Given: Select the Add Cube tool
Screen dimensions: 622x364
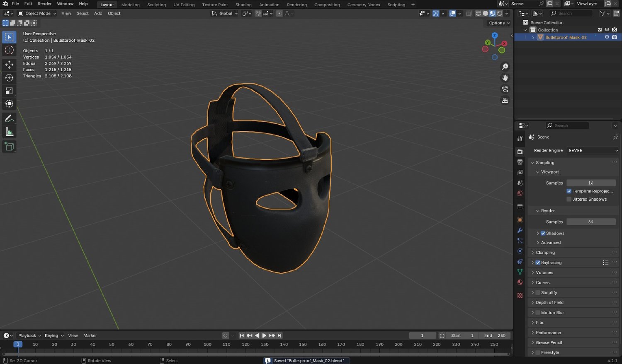Looking at the screenshot, I should [x=9, y=147].
